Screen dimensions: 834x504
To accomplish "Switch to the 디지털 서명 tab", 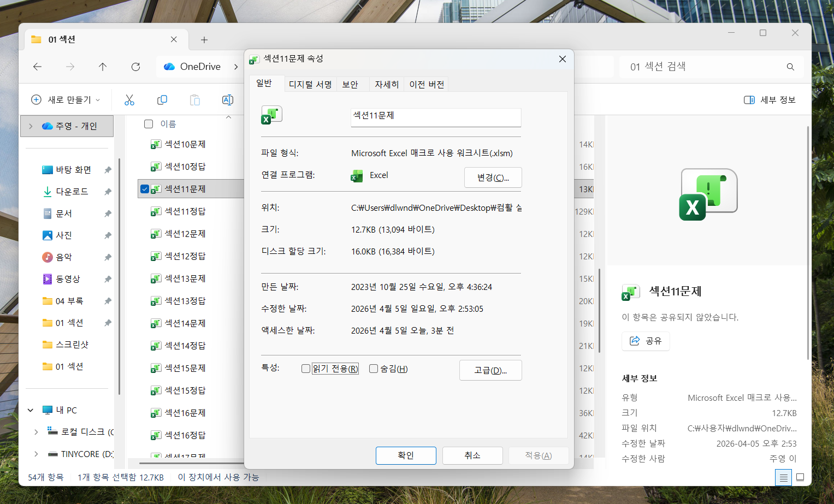I will tap(310, 84).
